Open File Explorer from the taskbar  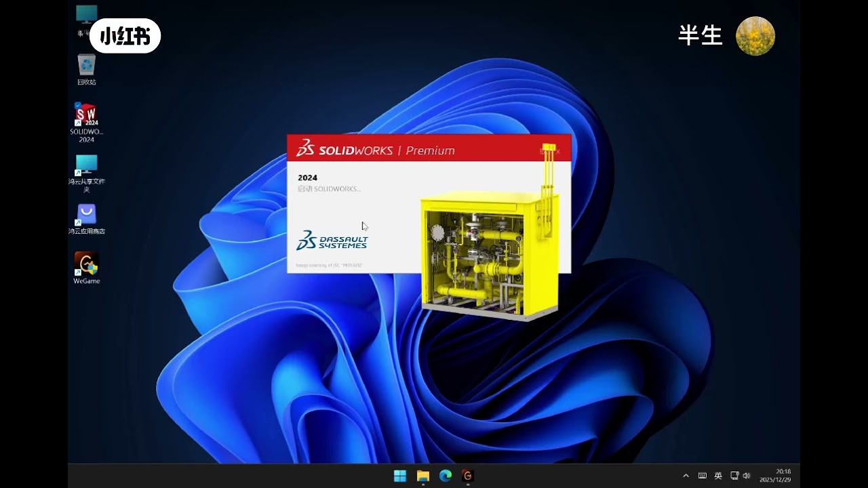pyautogui.click(x=423, y=476)
